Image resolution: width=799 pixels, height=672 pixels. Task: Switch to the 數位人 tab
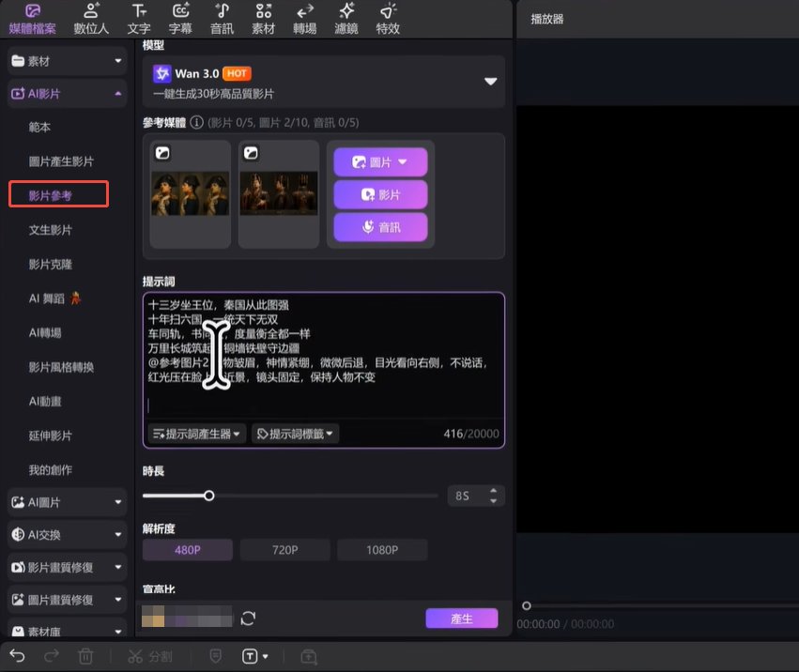(x=91, y=20)
